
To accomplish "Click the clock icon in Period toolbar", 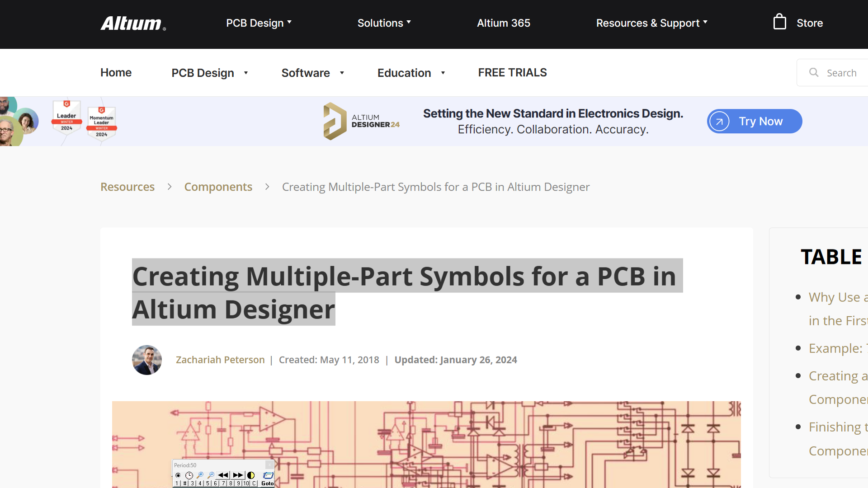I will tap(189, 475).
